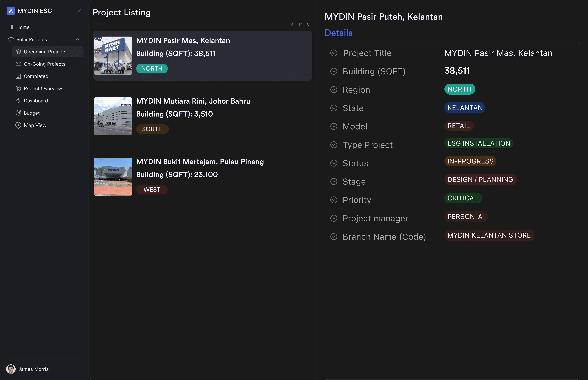Open the Completed menu item

click(x=36, y=76)
